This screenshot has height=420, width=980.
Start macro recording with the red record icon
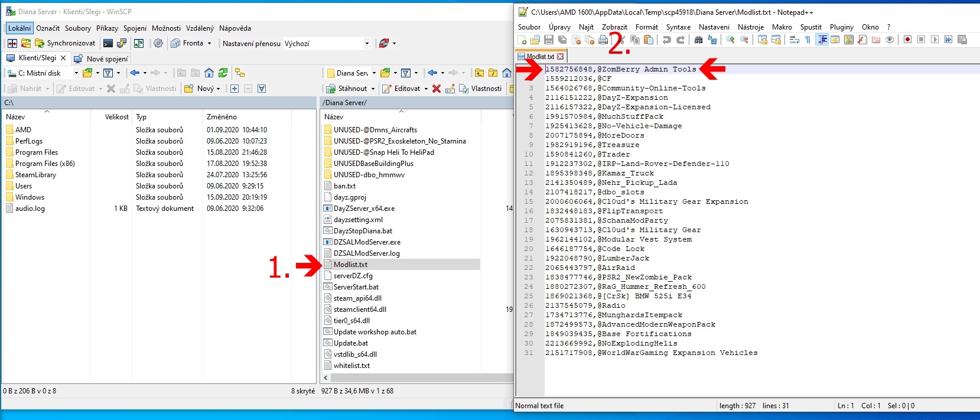907,40
